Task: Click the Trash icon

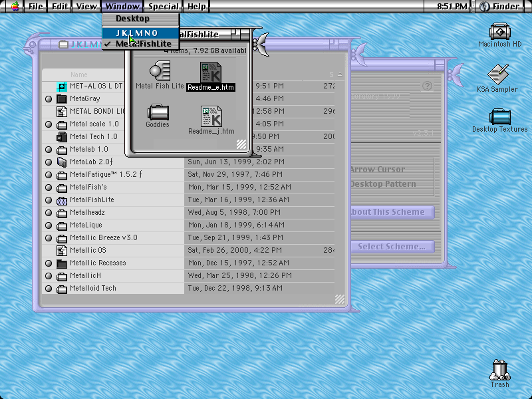Action: click(x=500, y=370)
